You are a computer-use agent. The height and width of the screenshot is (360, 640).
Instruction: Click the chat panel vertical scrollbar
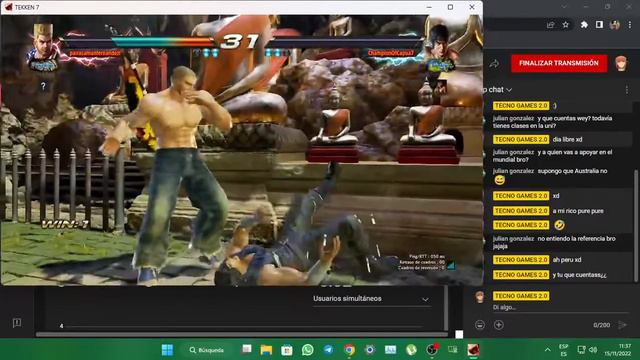pyautogui.click(x=636, y=225)
